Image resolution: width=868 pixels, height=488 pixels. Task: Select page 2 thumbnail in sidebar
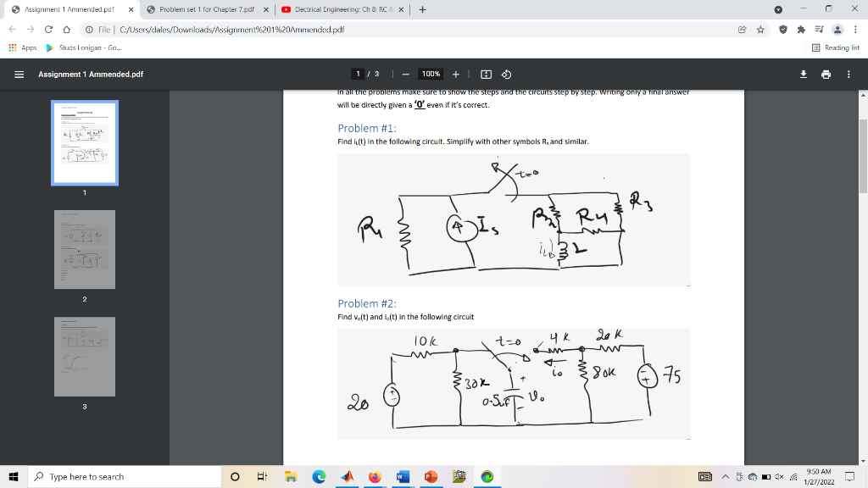[84, 249]
